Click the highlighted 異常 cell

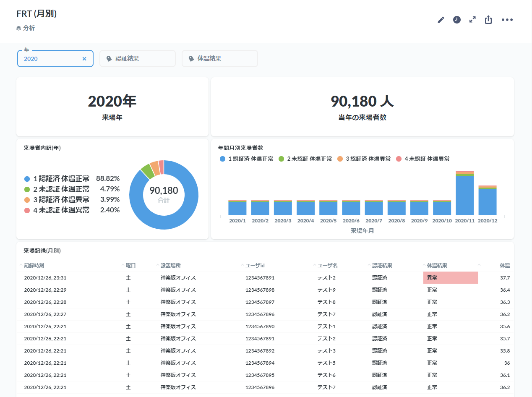pos(451,278)
